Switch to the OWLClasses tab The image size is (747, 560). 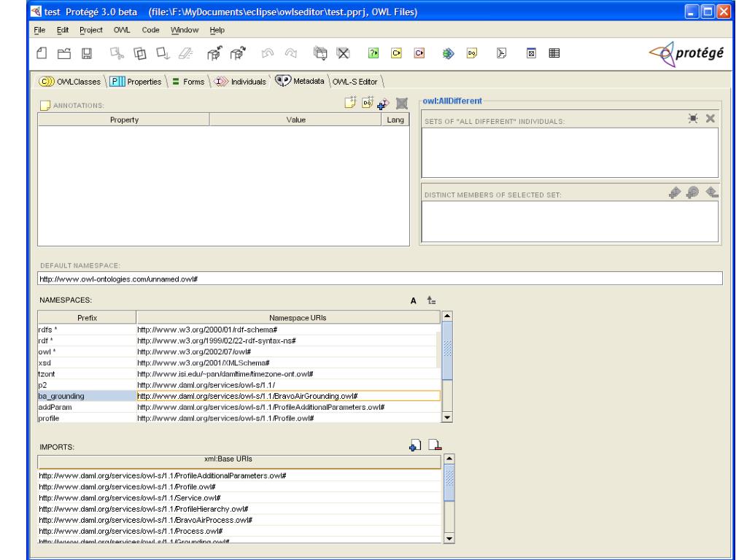point(70,82)
